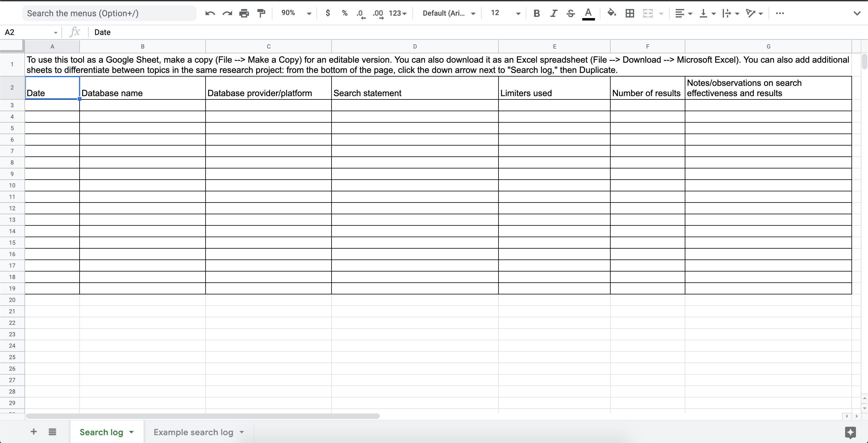
Task: Print the spreadsheet
Action: 244,13
